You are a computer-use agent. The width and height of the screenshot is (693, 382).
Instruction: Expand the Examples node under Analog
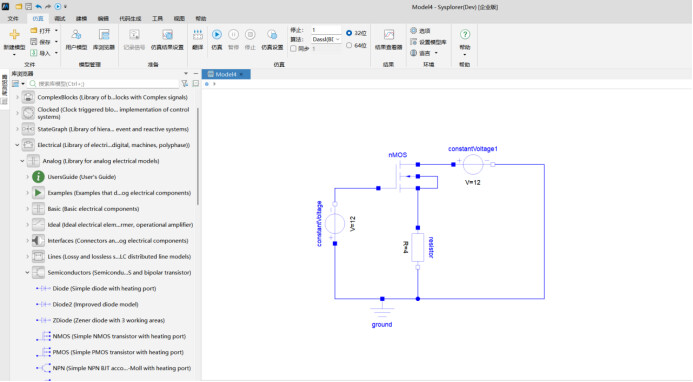pos(27,193)
